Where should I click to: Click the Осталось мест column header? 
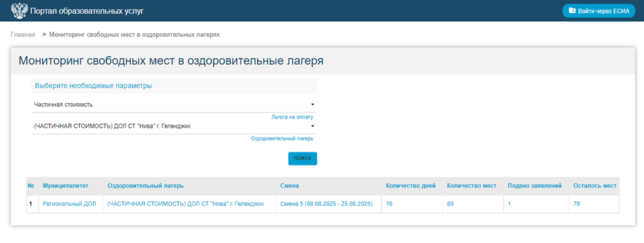pyautogui.click(x=594, y=186)
